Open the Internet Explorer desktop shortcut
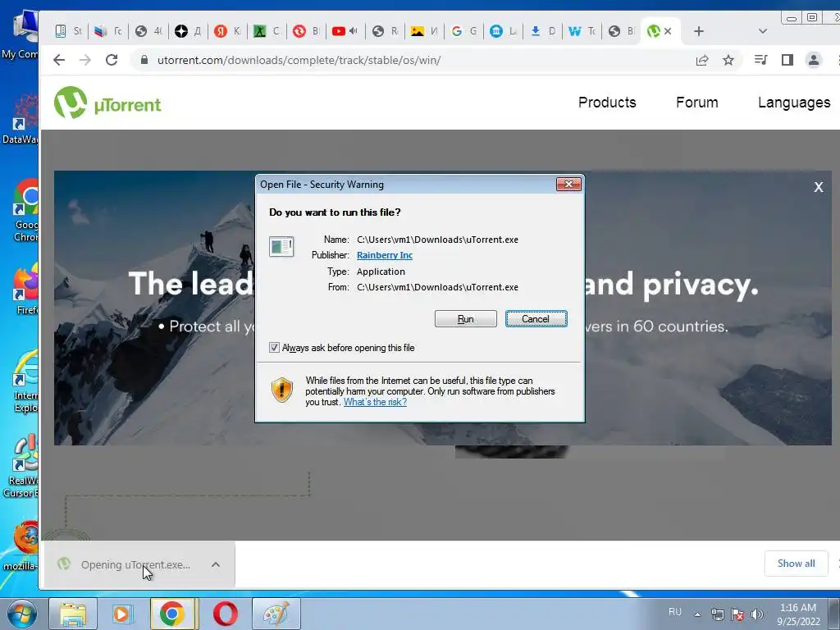This screenshot has height=630, width=840. (x=25, y=381)
